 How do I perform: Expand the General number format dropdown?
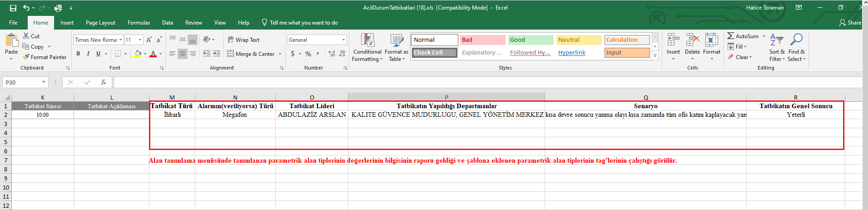343,40
